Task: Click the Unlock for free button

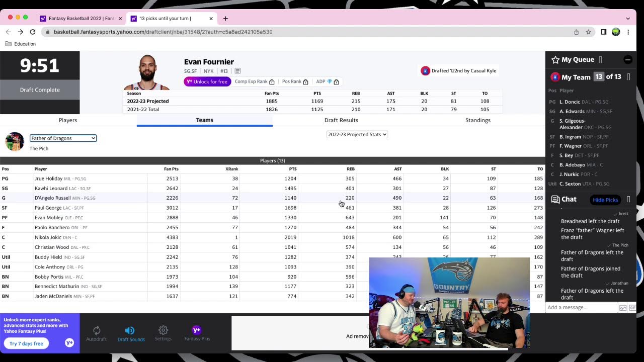Action: pyautogui.click(x=207, y=81)
